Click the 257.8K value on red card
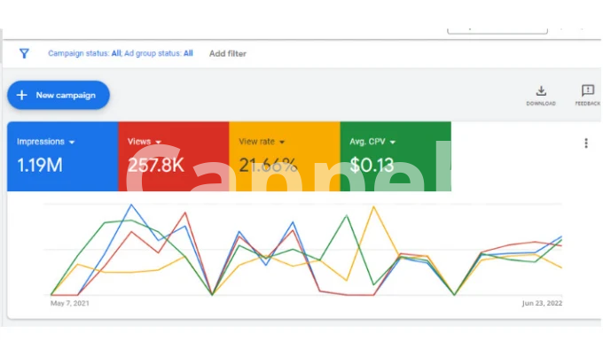Screen dimensions: 603x364 157,165
